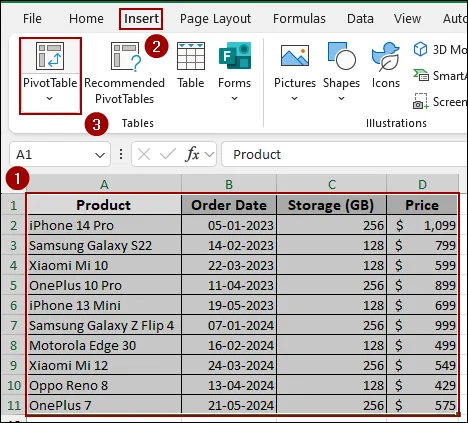The height and width of the screenshot is (423, 468).
Task: Select the date cell 19-05-2023
Action: (x=229, y=305)
